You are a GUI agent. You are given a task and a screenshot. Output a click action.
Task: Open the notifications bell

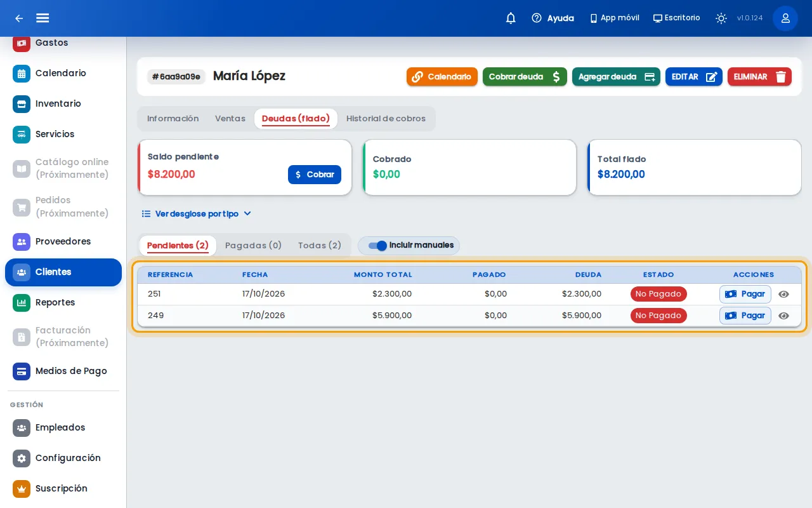[511, 18]
